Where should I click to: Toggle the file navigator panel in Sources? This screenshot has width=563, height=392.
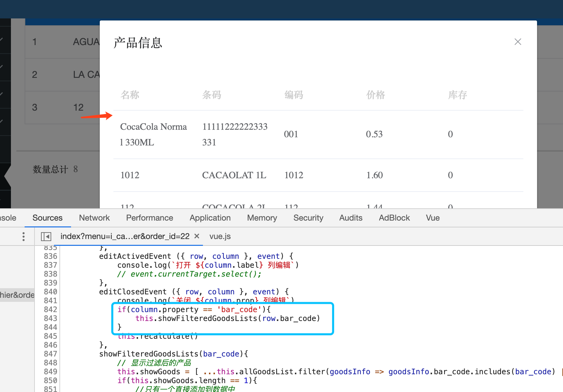coord(46,236)
